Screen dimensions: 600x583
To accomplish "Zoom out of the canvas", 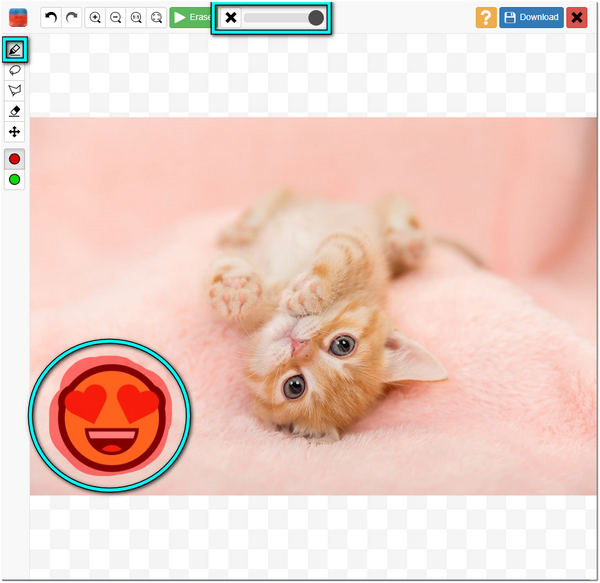I will point(116,18).
